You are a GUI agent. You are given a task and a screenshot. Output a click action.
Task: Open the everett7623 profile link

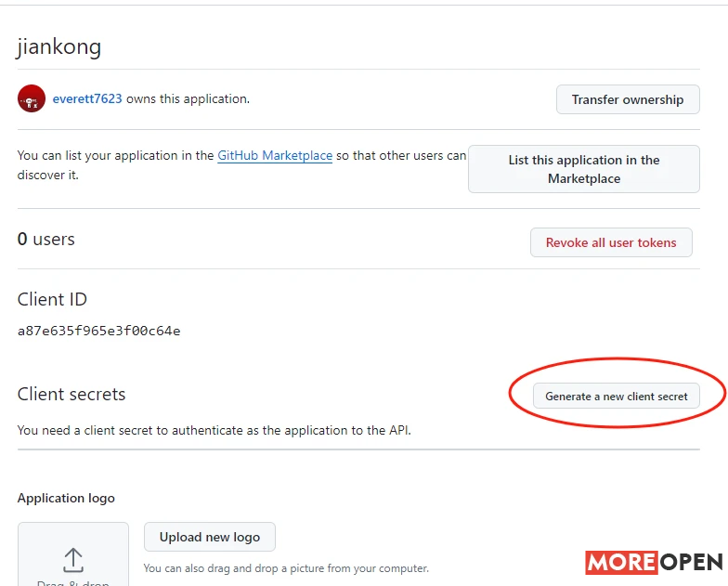click(87, 98)
